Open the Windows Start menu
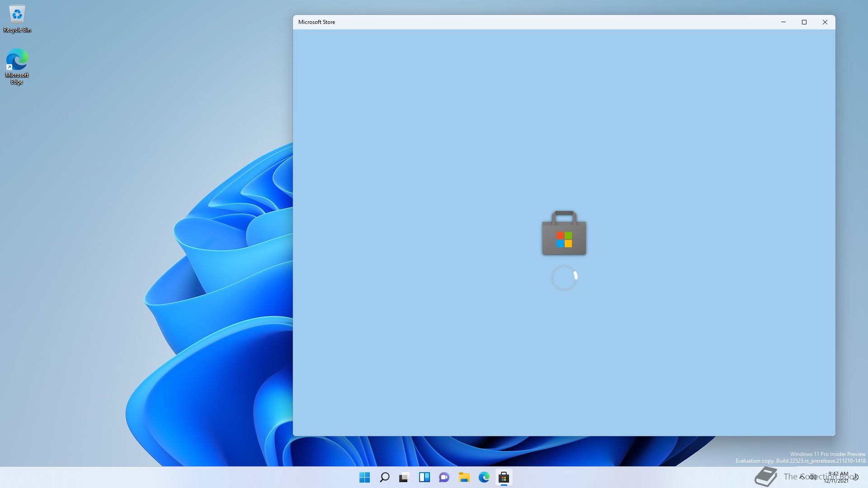This screenshot has width=868, height=488. click(364, 477)
